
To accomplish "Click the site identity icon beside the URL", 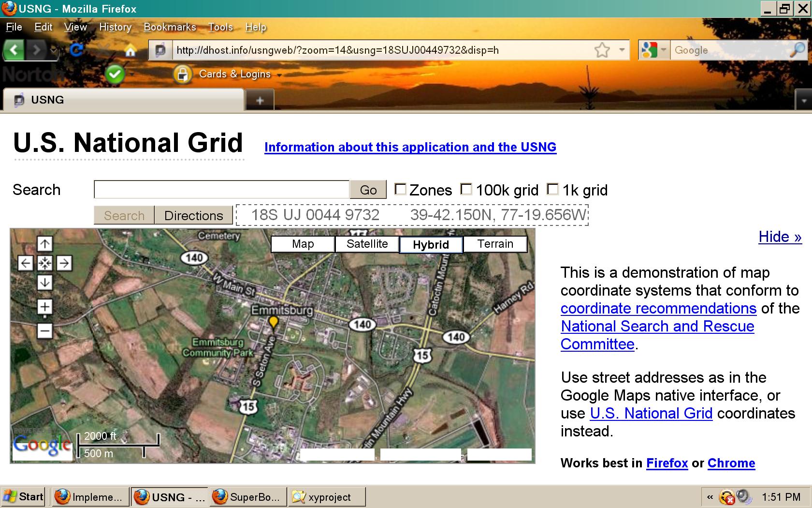I will pyautogui.click(x=160, y=50).
